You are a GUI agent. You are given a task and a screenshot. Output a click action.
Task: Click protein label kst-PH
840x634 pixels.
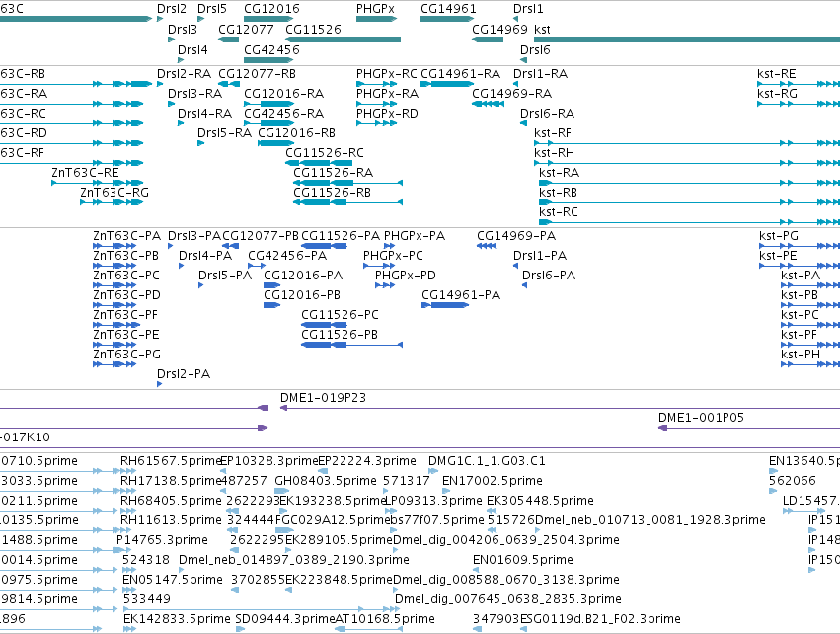click(801, 355)
